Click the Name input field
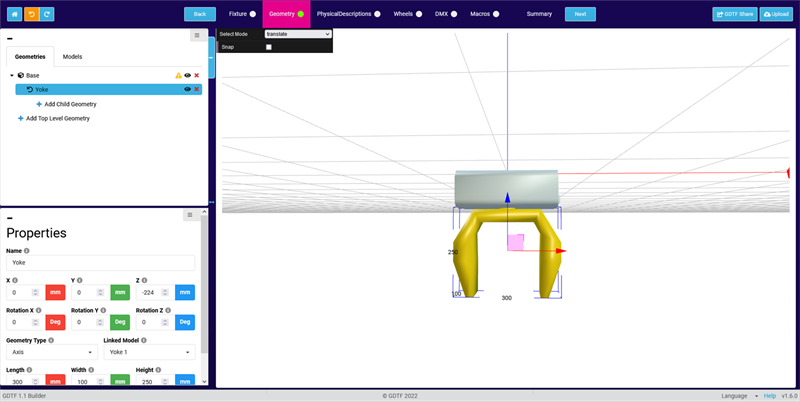Screen dimensions: 800x402 point(100,262)
